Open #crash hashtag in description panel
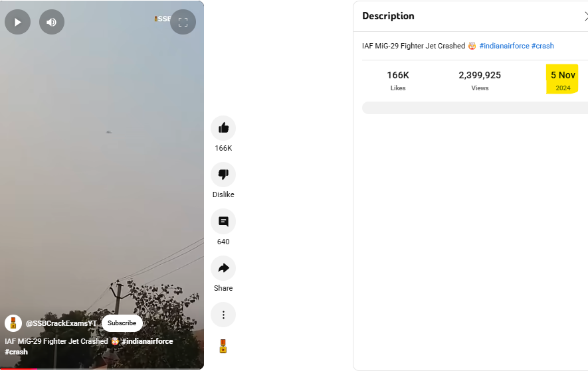This screenshot has width=588, height=377. point(543,46)
